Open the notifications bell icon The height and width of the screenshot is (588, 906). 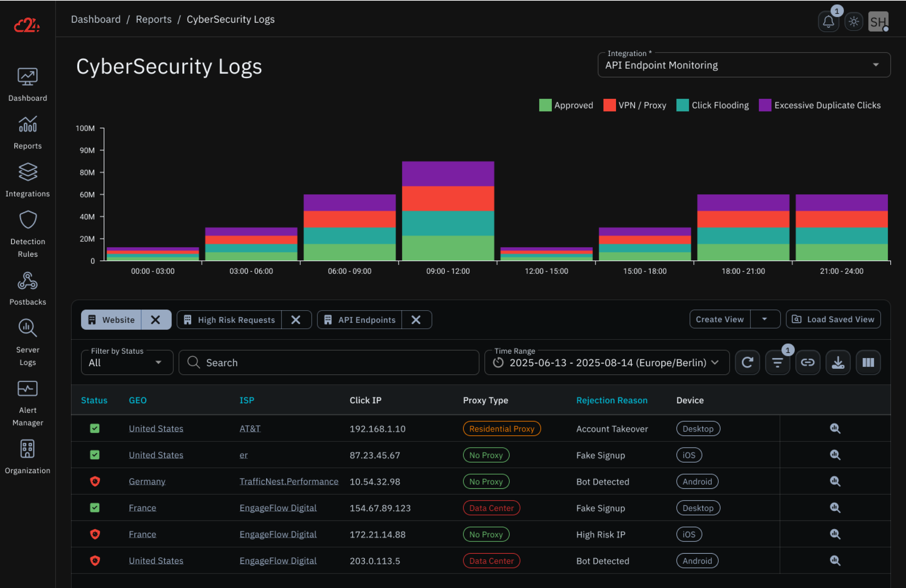click(829, 21)
